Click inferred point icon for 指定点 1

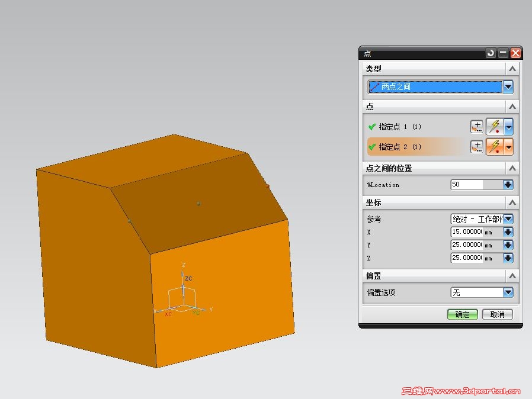click(x=495, y=127)
